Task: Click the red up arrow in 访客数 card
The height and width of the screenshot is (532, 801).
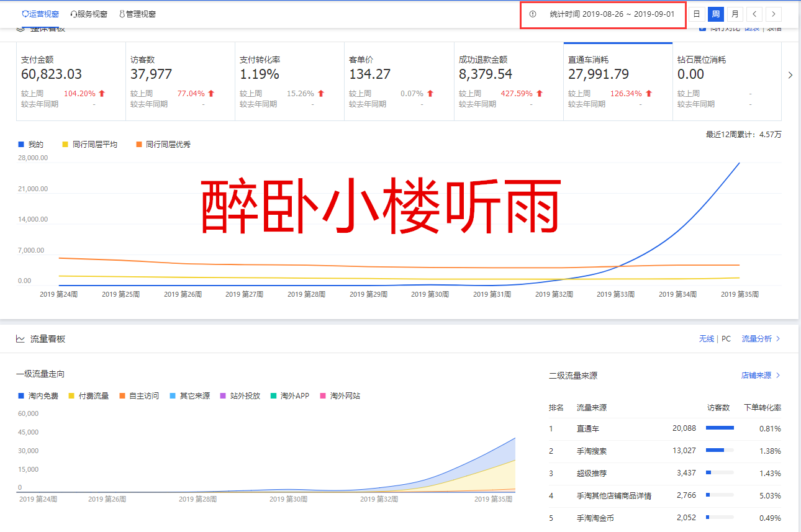Action: coord(211,94)
